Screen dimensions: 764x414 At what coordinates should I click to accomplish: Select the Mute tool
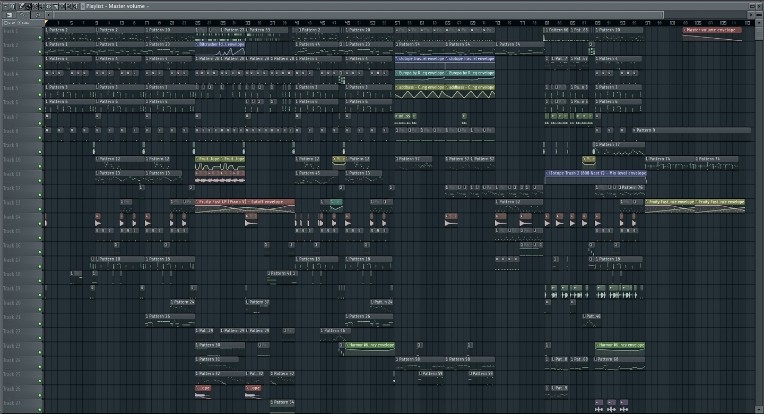tap(42, 6)
